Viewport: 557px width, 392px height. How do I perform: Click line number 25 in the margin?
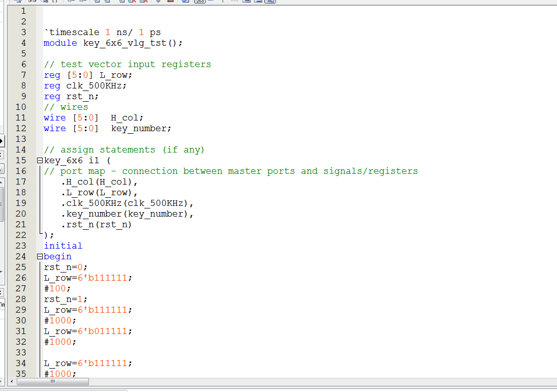coord(21,267)
